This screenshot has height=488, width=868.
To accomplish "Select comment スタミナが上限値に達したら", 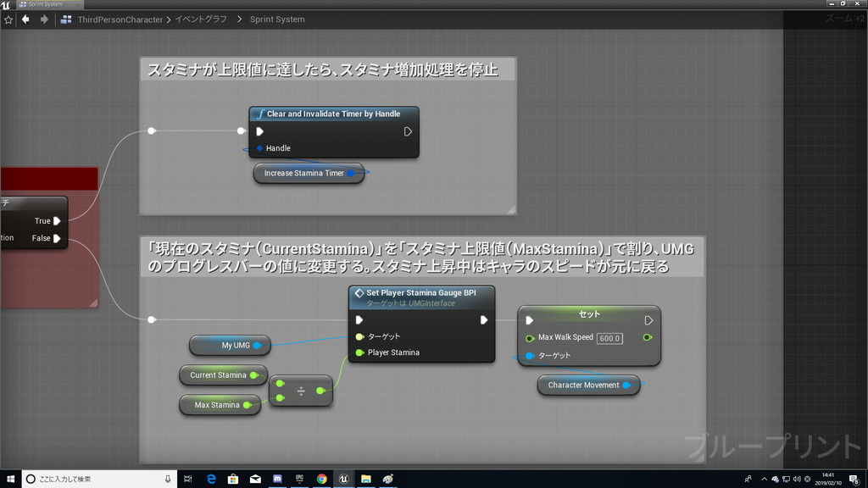I will pos(327,69).
